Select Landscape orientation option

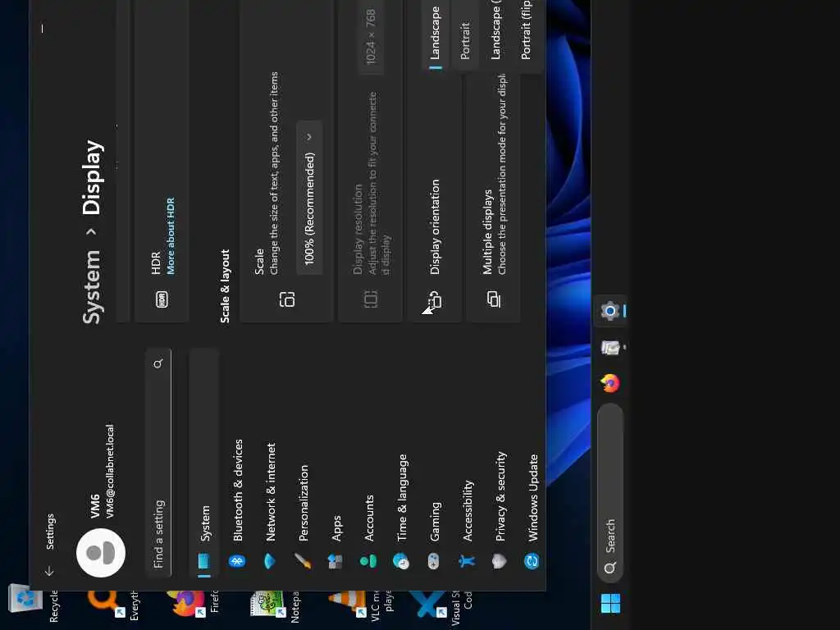[x=436, y=34]
